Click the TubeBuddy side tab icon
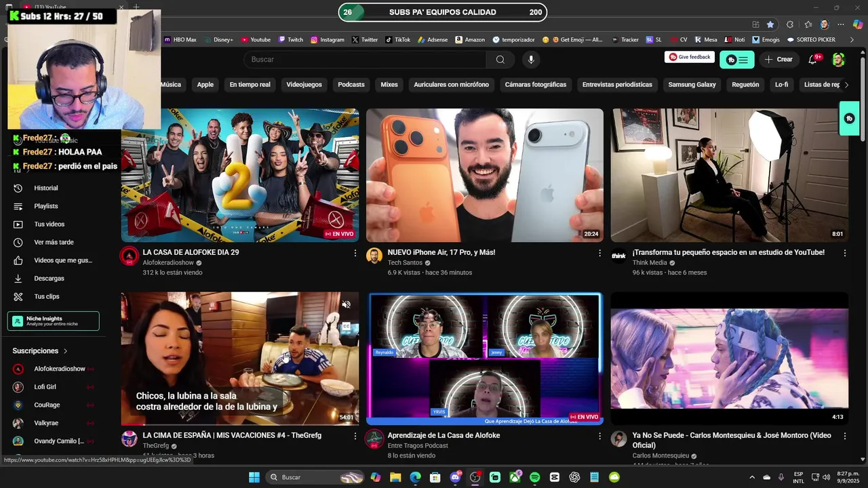The image size is (868, 488). pos(849,119)
